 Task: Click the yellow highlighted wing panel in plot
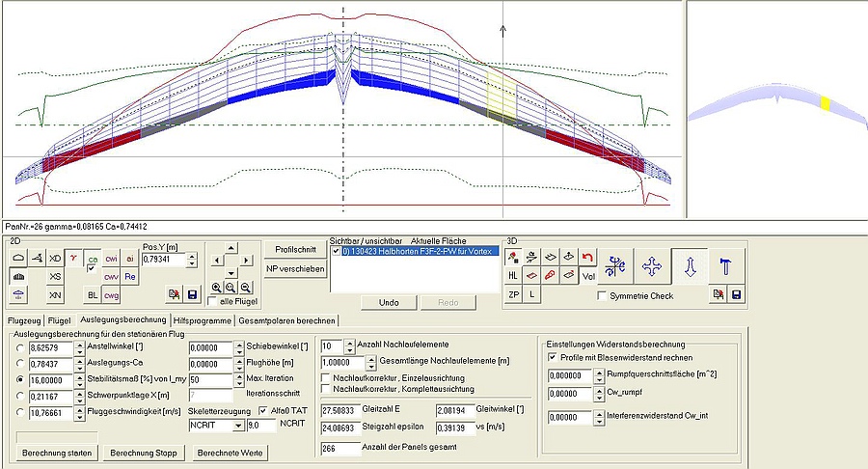(x=501, y=96)
